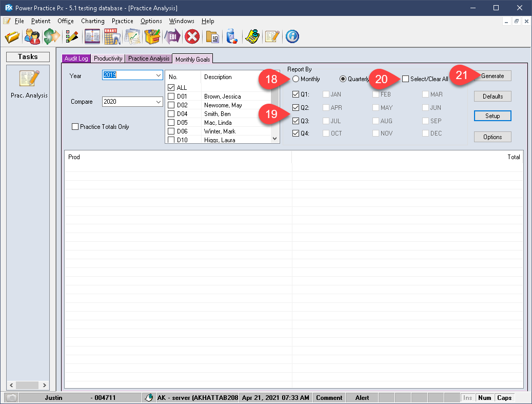Check the D01 Brown, Jessica checkbox

(x=171, y=97)
